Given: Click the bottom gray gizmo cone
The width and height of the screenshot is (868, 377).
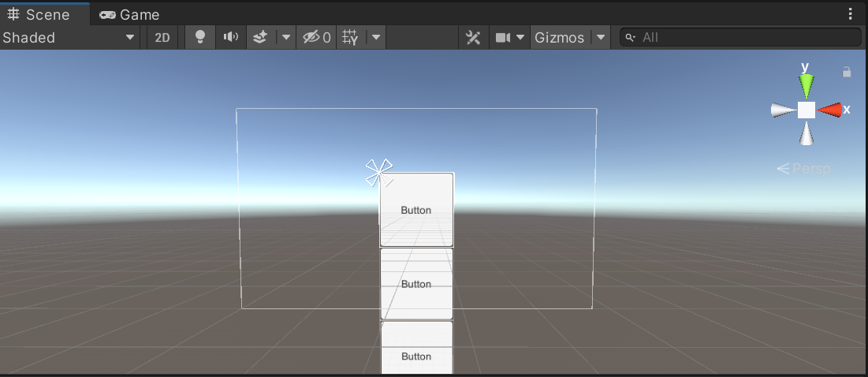Looking at the screenshot, I should [x=807, y=133].
